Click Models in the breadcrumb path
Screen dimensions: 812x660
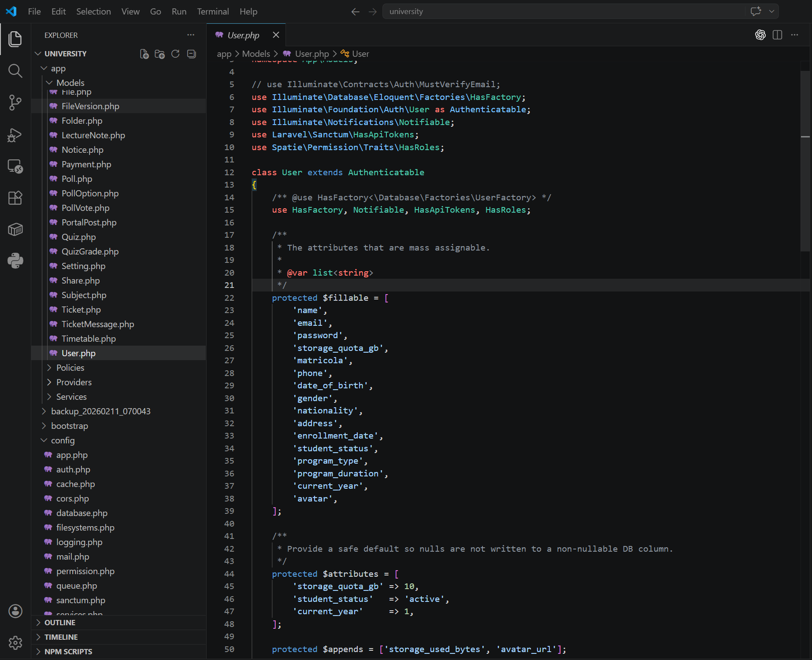tap(256, 54)
